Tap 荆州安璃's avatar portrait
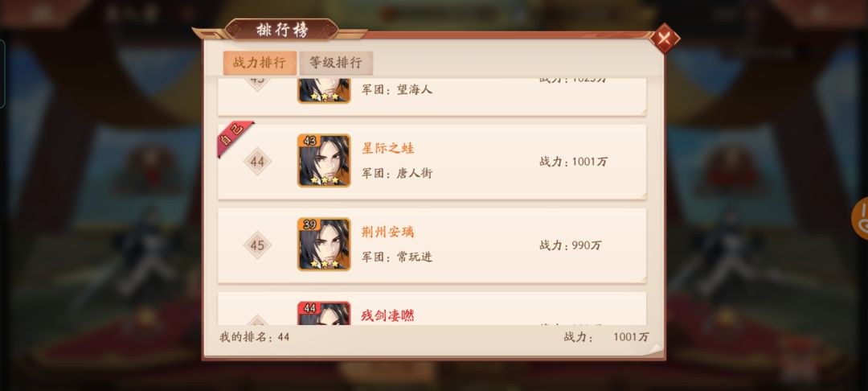 324,245
